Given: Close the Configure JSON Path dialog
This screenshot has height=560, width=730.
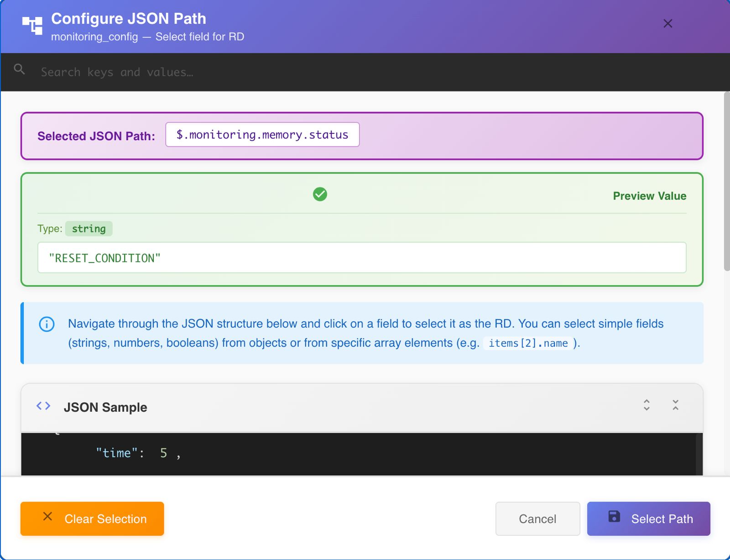Looking at the screenshot, I should [667, 24].
